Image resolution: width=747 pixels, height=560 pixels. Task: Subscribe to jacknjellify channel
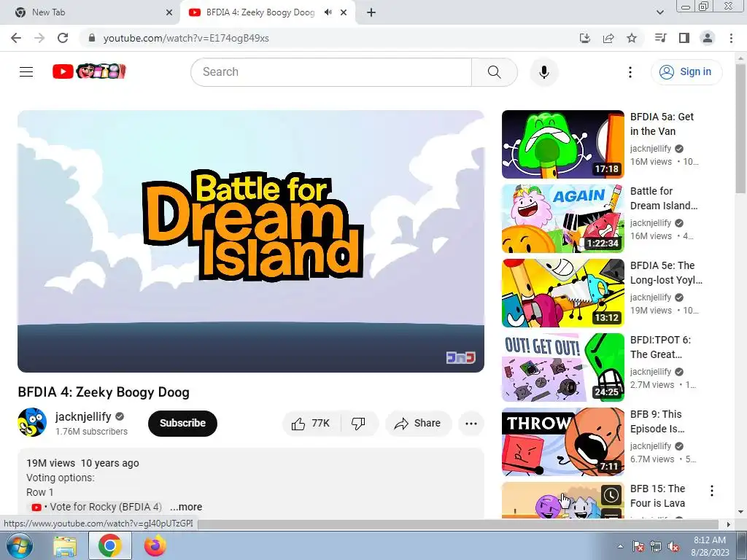[x=182, y=424]
